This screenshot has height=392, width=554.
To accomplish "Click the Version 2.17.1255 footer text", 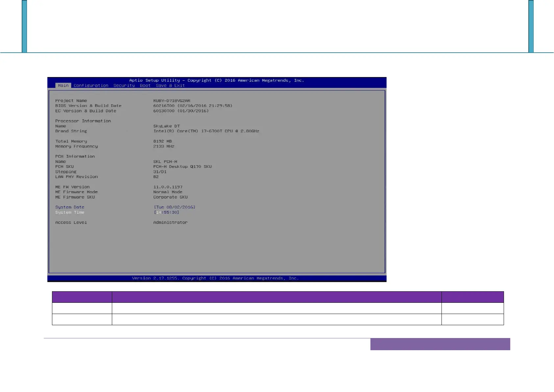I will pyautogui.click(x=215, y=278).
